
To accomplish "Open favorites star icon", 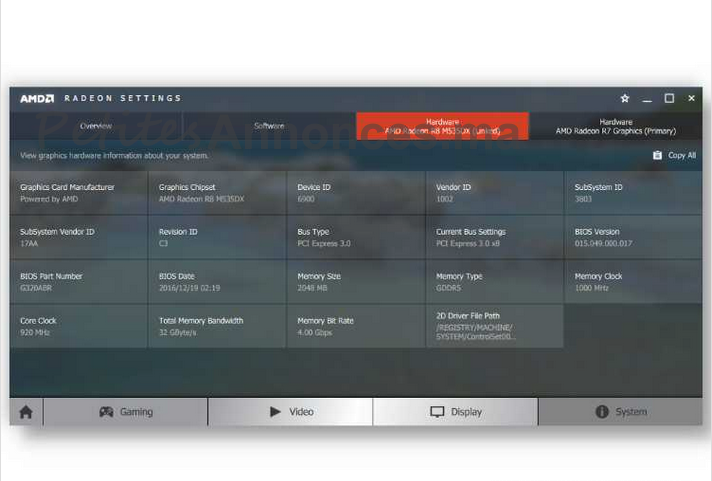I will (625, 98).
